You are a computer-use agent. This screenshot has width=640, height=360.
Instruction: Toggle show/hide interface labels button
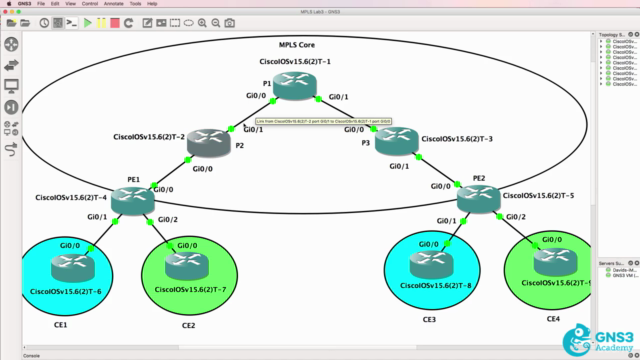pyautogui.click(x=58, y=23)
